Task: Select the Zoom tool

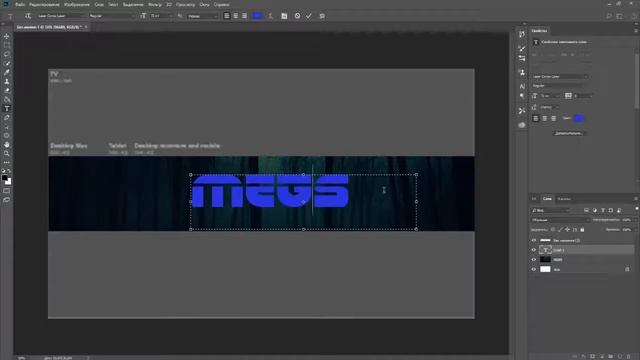Action: click(7, 153)
